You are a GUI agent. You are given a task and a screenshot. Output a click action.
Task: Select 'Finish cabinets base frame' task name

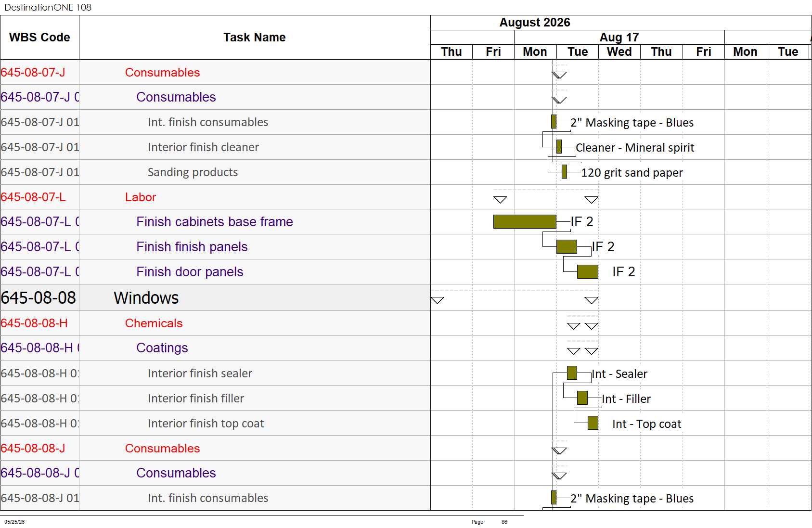coord(215,222)
